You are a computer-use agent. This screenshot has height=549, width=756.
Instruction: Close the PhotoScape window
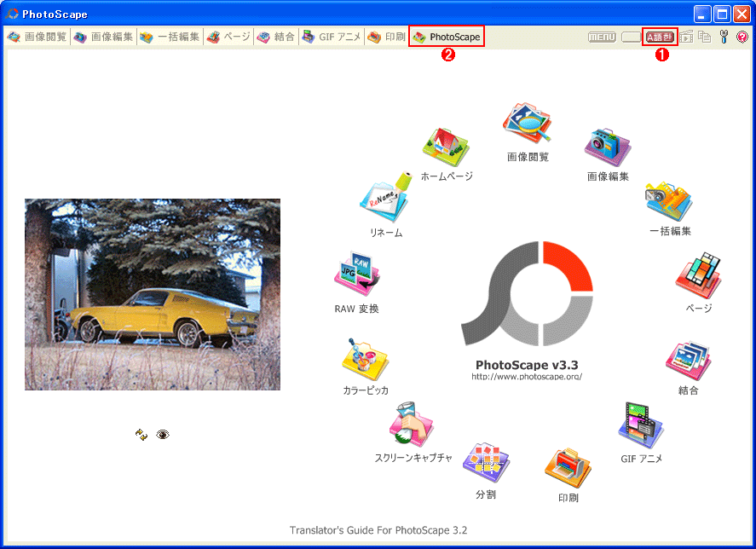point(742,14)
